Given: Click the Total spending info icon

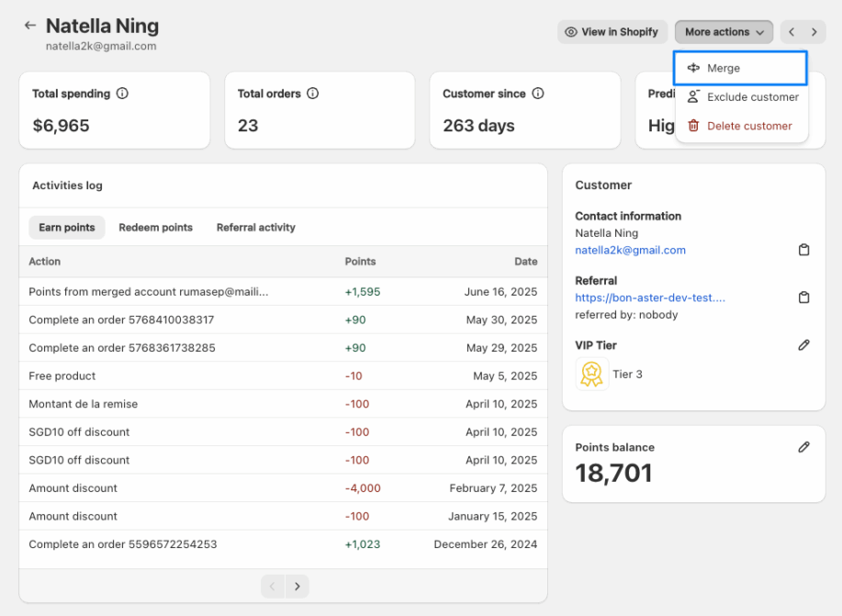Looking at the screenshot, I should (x=122, y=94).
